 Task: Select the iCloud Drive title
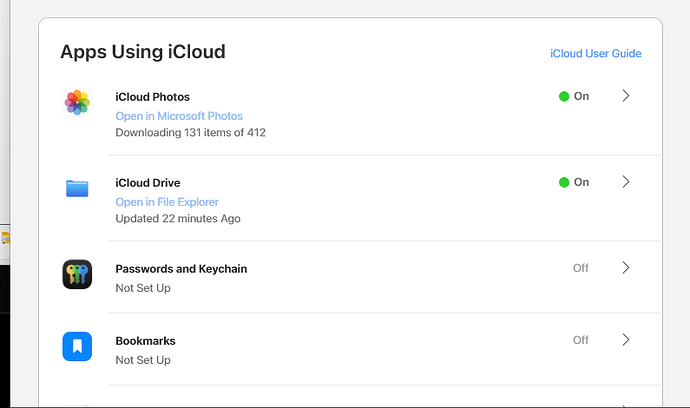[148, 183]
